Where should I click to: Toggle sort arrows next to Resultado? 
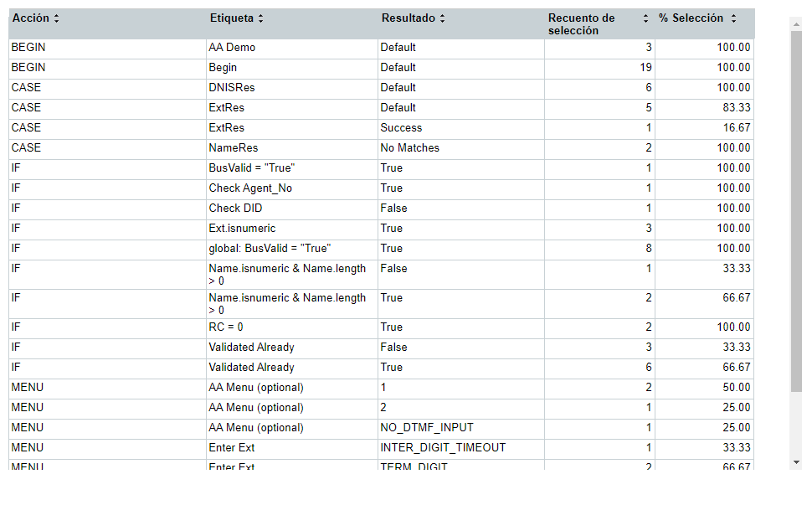tap(442, 18)
